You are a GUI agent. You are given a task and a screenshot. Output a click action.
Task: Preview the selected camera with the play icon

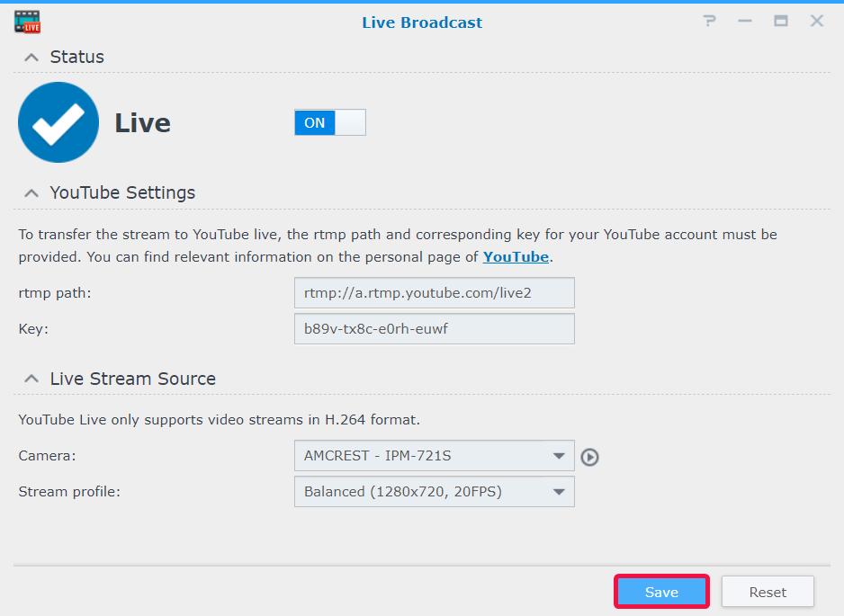[x=589, y=457]
